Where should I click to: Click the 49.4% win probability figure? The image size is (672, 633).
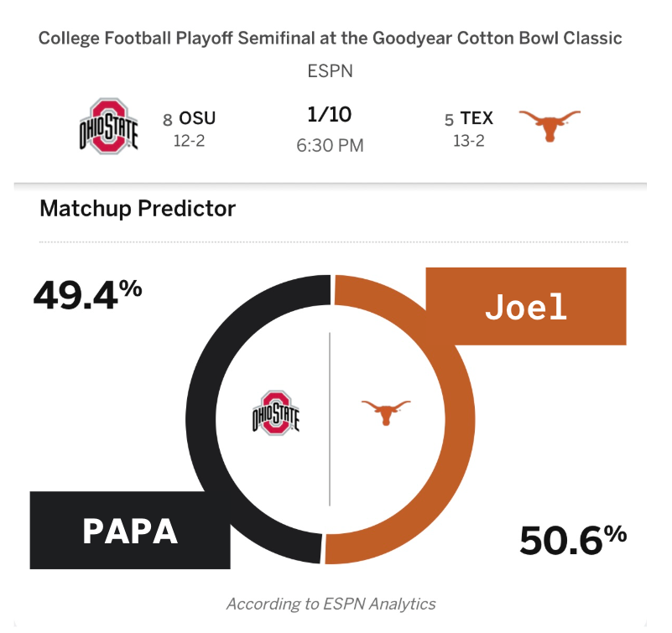pyautogui.click(x=87, y=295)
